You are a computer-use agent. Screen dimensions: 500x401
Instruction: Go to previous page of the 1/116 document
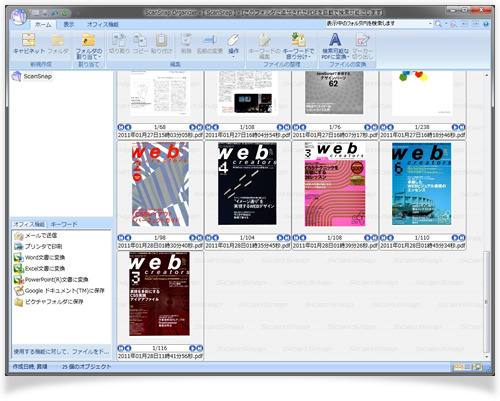pos(128,348)
